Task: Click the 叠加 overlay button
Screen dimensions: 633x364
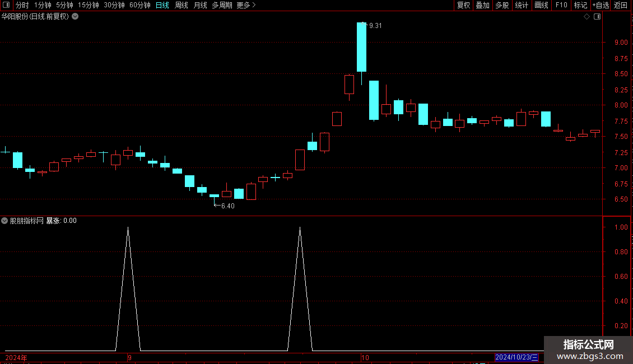Action: click(482, 5)
